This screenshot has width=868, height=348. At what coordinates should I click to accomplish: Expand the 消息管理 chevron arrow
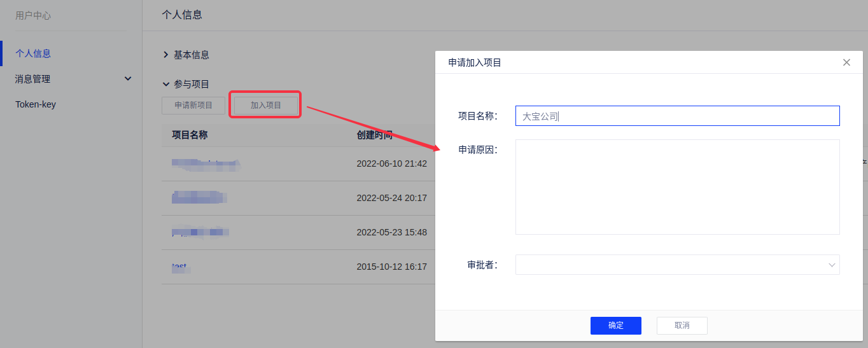[x=128, y=79]
